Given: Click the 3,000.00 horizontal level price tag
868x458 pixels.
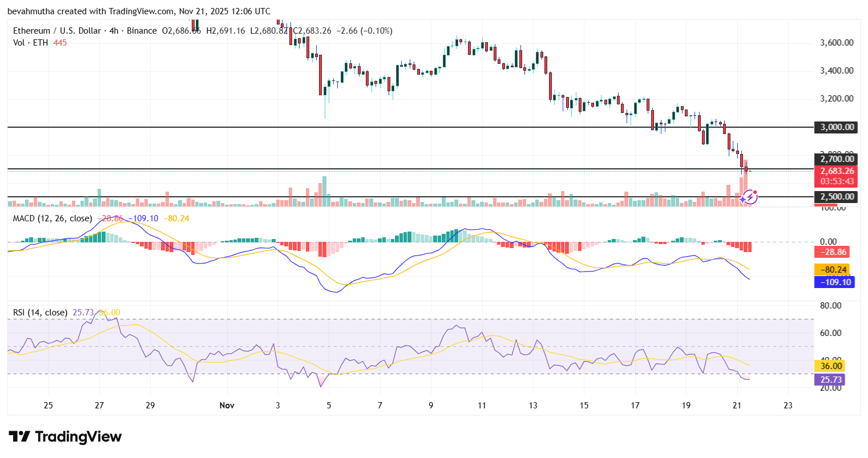Looking at the screenshot, I should 835,127.
